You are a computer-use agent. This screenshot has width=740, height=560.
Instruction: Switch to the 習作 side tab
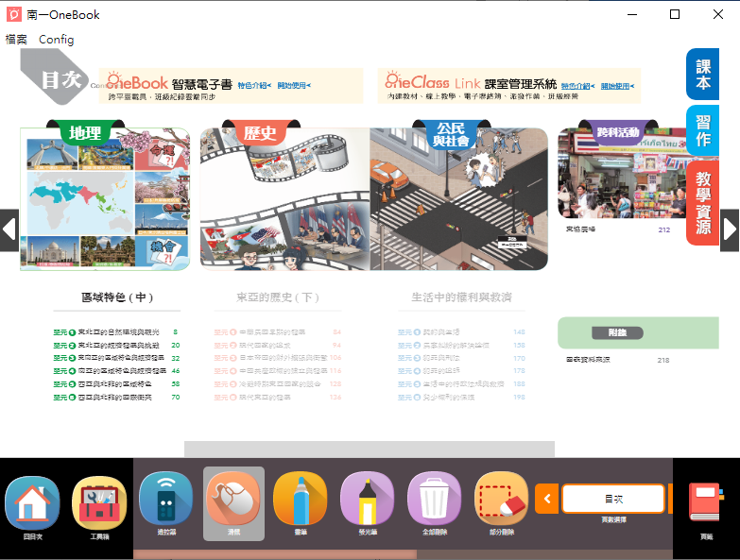[x=703, y=131]
